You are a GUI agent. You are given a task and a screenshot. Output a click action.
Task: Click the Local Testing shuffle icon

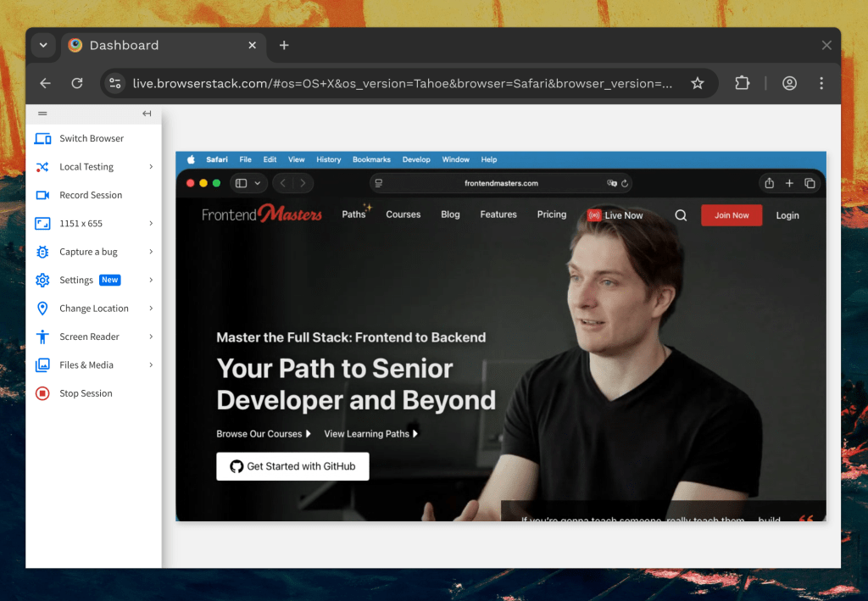click(42, 167)
